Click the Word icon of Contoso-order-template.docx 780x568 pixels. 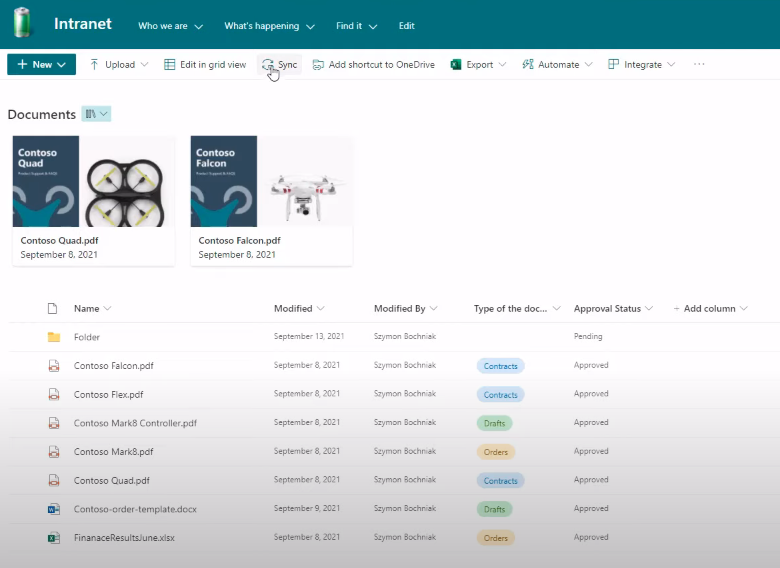pos(54,509)
